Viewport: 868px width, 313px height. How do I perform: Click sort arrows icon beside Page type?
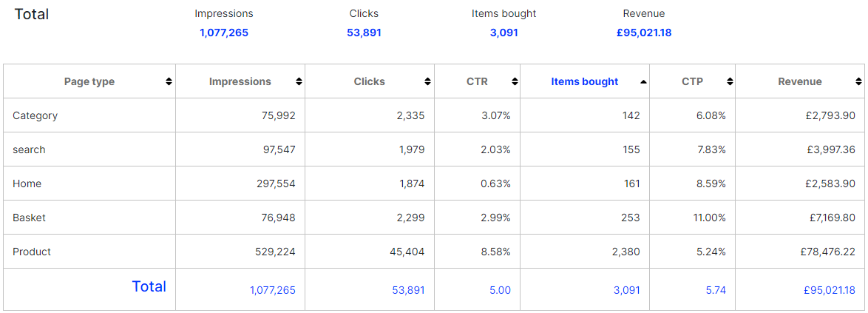pos(169,81)
